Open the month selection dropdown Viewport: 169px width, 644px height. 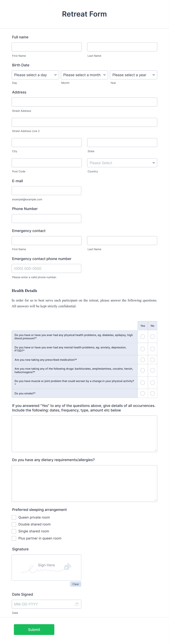84,75
